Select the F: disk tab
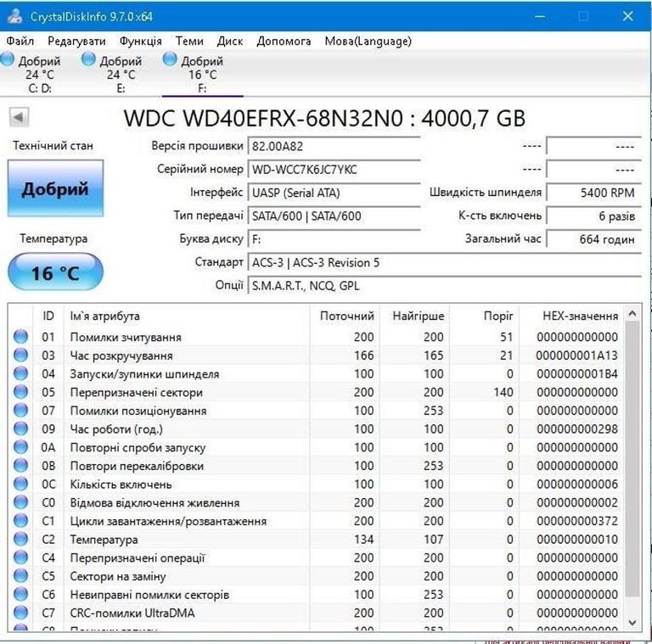The image size is (652, 644). tap(203, 75)
